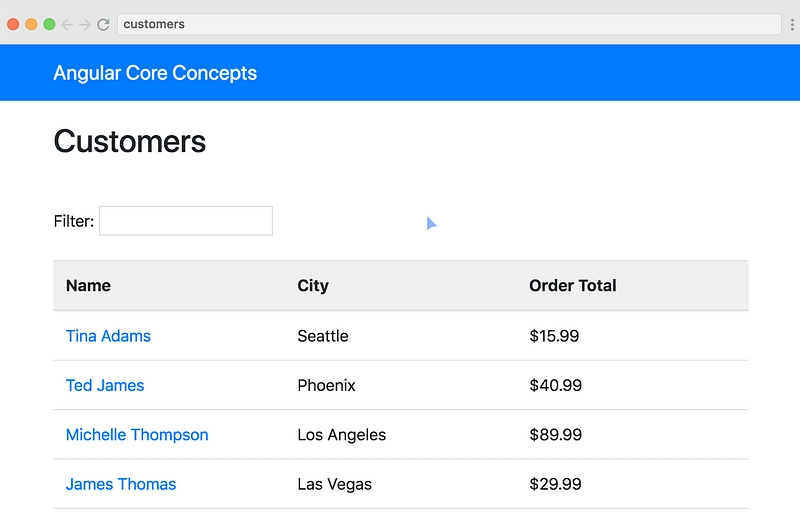The height and width of the screenshot is (525, 800).
Task: Click the browser forward arrow
Action: click(85, 24)
